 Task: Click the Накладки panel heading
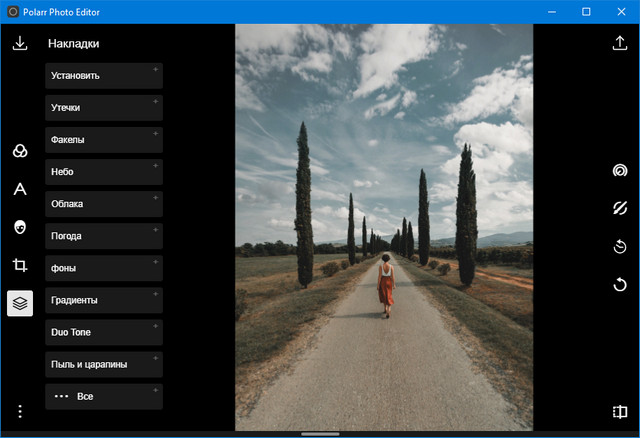pyautogui.click(x=73, y=44)
